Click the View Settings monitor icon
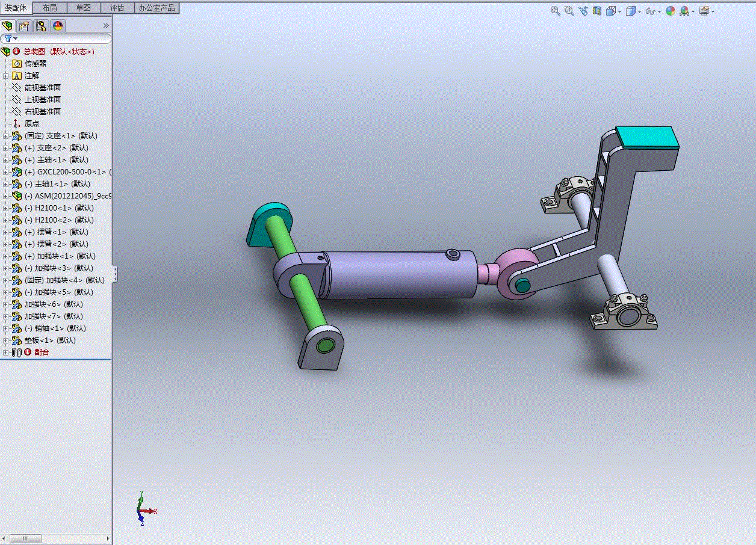The width and height of the screenshot is (756, 545). click(704, 11)
